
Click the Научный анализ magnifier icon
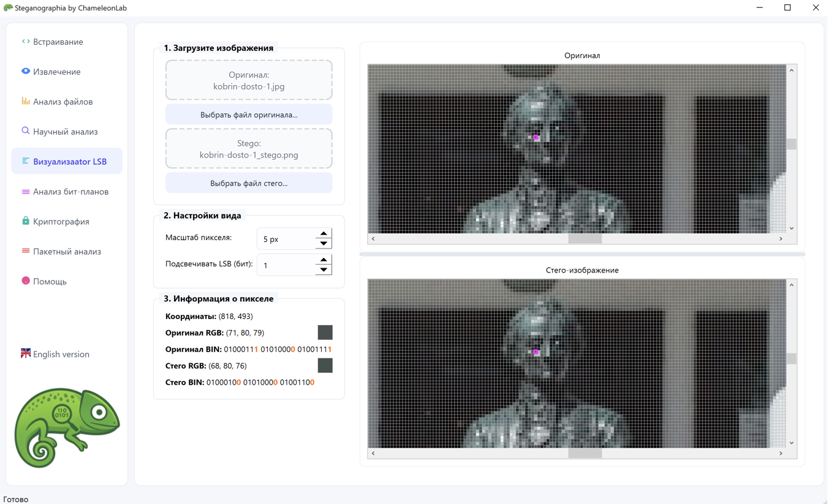point(26,130)
